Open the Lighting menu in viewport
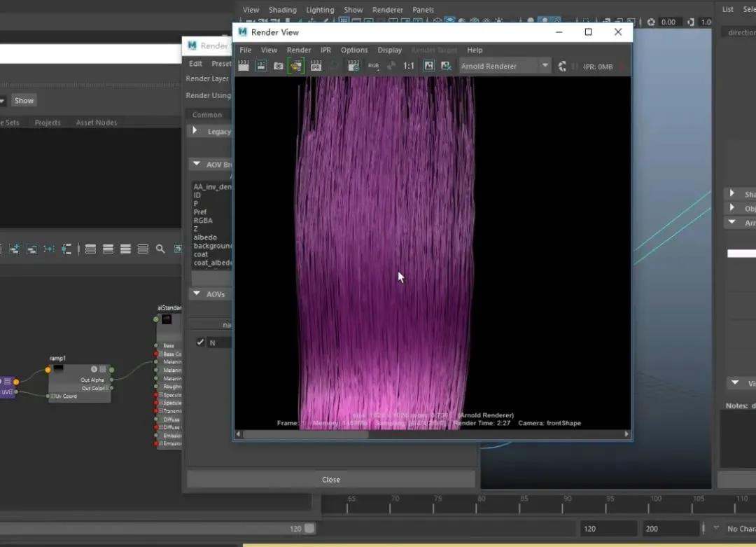The height and width of the screenshot is (547, 756). pos(320,10)
